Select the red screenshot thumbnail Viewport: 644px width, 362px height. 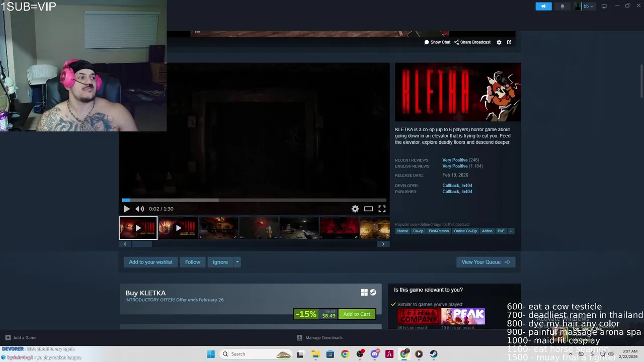[339, 228]
